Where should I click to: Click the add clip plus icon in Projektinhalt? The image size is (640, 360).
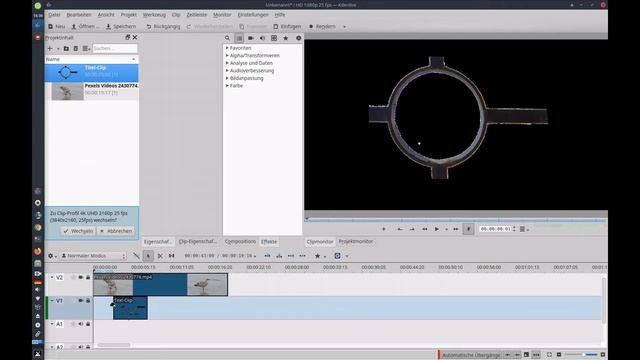point(50,49)
